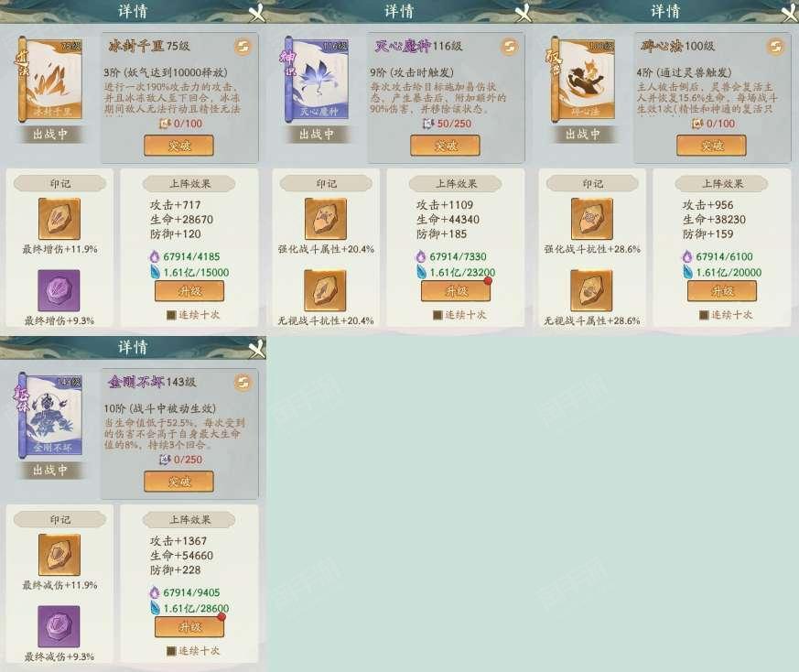Click swap icon beside 灭心魔种 116级

[509, 47]
